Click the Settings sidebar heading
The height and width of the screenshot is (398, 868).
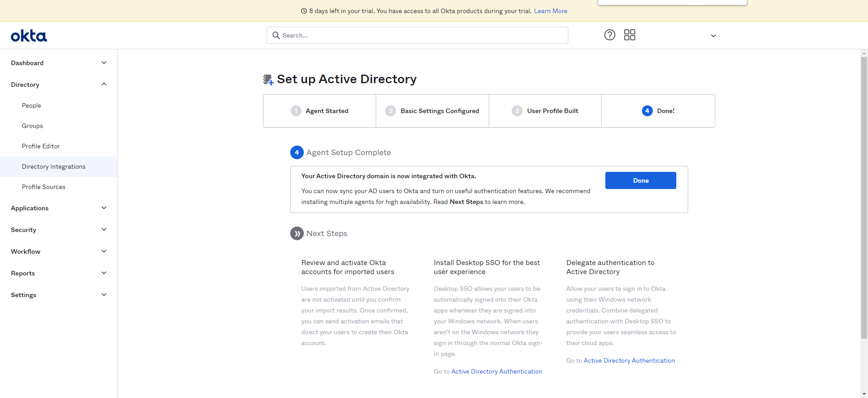tap(24, 295)
